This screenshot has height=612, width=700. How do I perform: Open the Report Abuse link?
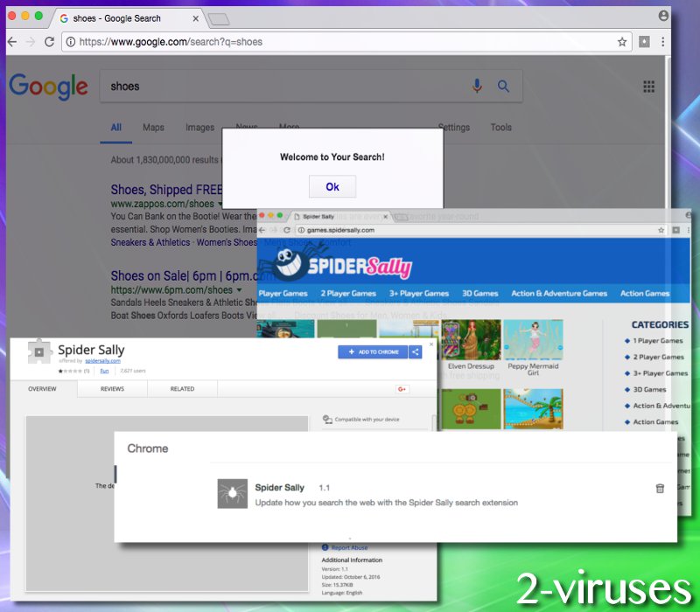(350, 547)
